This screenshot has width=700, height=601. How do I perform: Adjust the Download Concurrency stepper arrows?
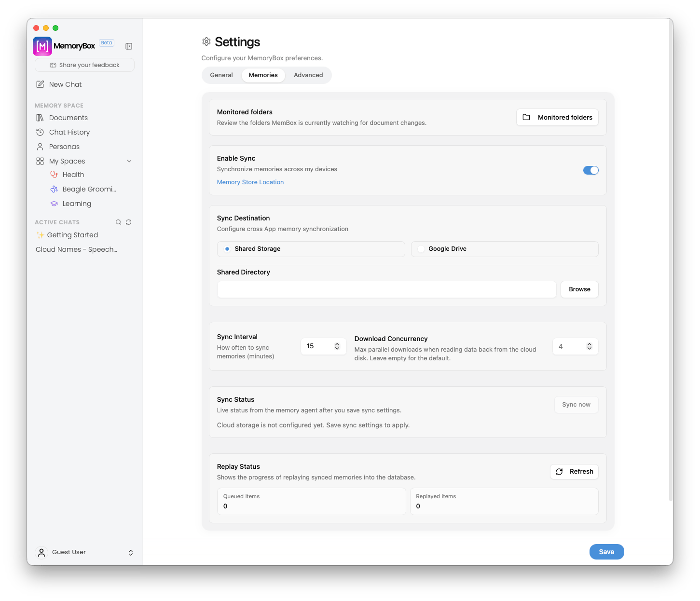(x=590, y=346)
